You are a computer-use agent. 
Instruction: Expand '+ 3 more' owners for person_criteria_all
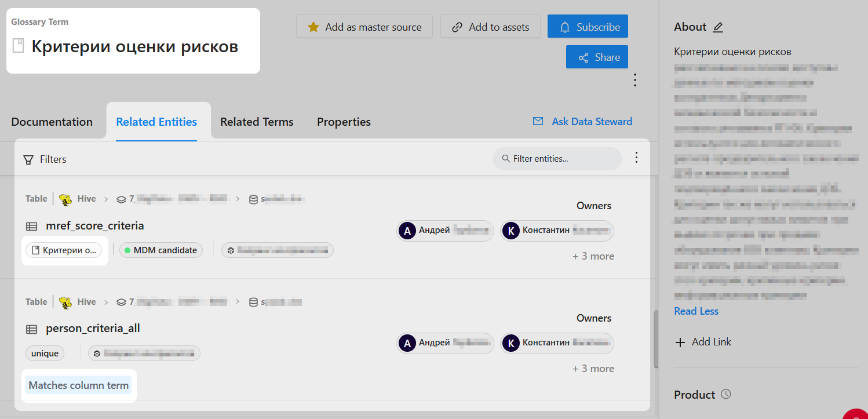pyautogui.click(x=593, y=369)
